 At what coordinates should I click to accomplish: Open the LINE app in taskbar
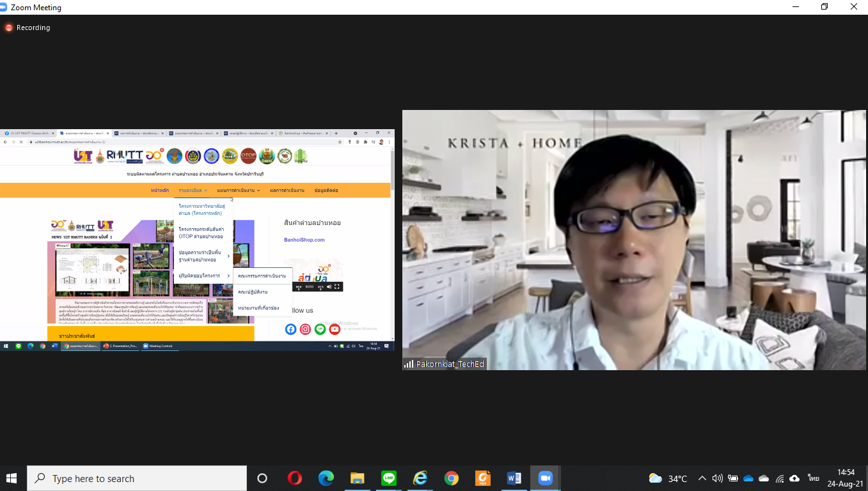pos(388,478)
